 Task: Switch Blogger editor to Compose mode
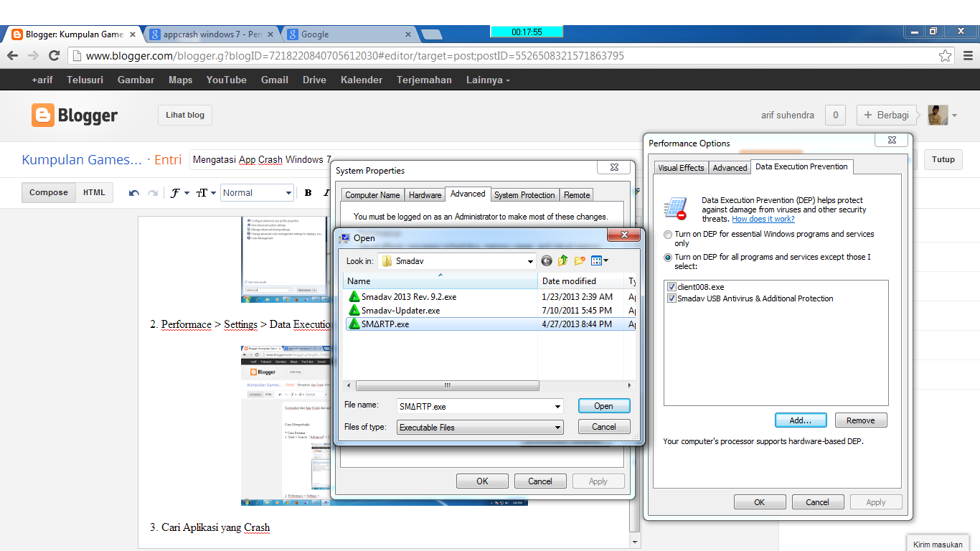[49, 192]
